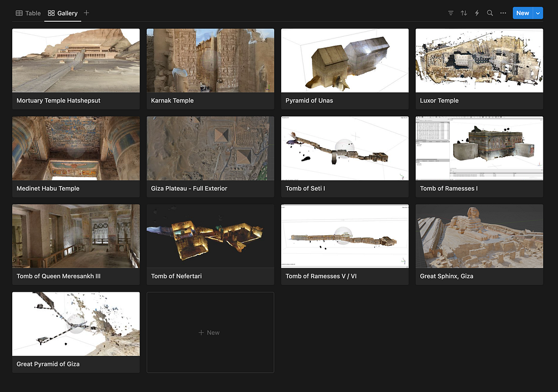Click the "Great Sphinx, Giza" title

pos(446,276)
